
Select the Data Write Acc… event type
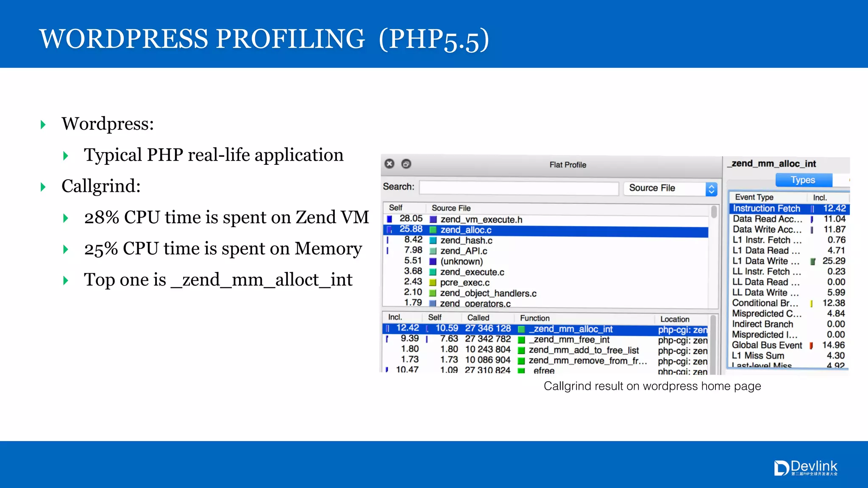tap(790, 230)
